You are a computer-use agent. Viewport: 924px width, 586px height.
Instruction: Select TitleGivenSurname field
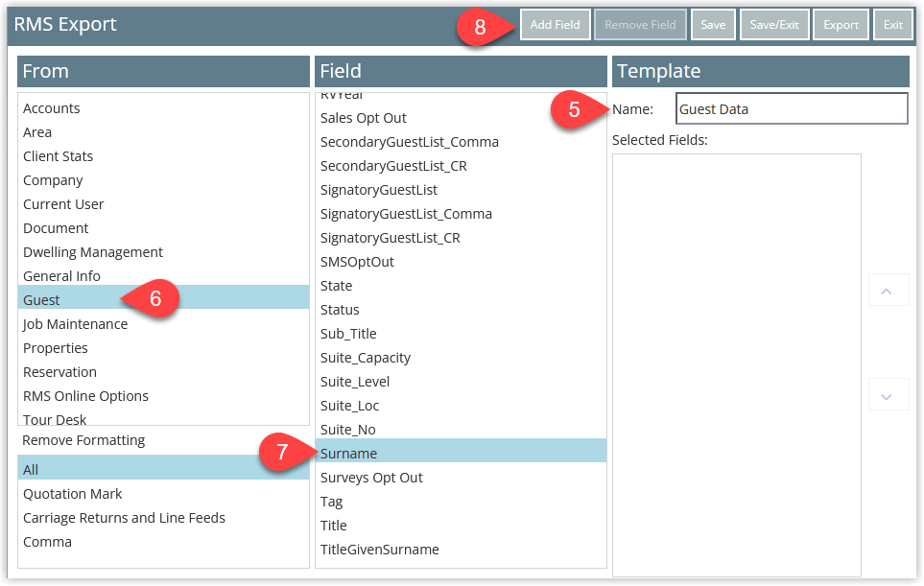pos(461,550)
